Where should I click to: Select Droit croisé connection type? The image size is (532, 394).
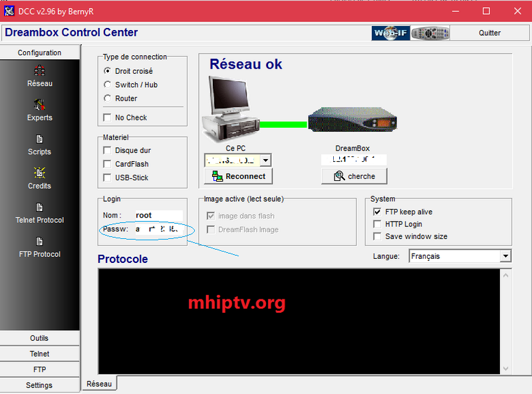(107, 71)
